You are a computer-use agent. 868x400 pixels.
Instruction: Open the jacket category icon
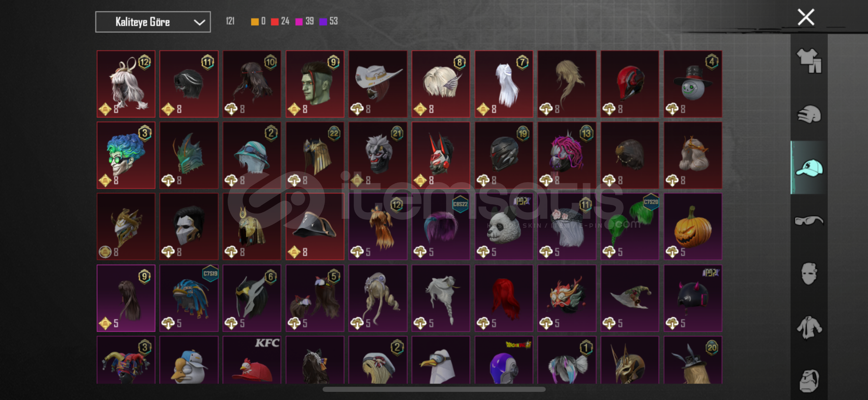[x=809, y=327]
